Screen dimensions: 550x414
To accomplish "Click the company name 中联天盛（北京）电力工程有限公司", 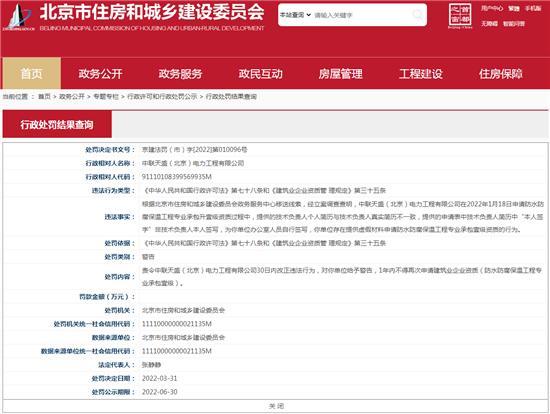I will [193, 163].
